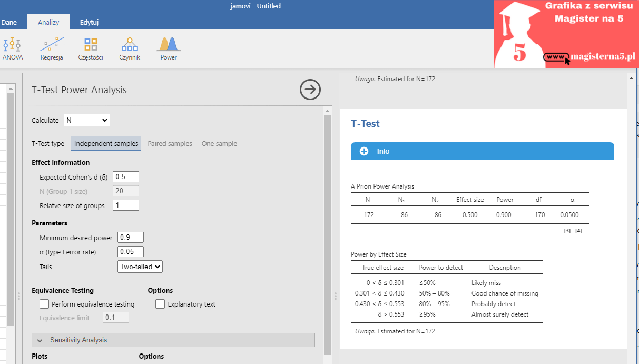Open the Calculate dropdown showing N
This screenshot has height=364, width=639.
(x=87, y=120)
